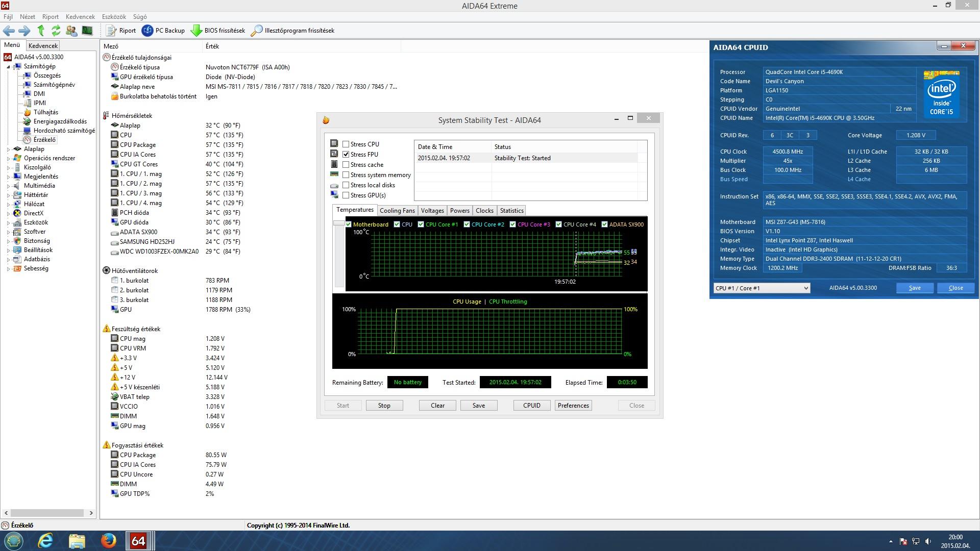Image resolution: width=980 pixels, height=551 pixels.
Task: Expand the Alaplap tree node
Action: pos(8,149)
